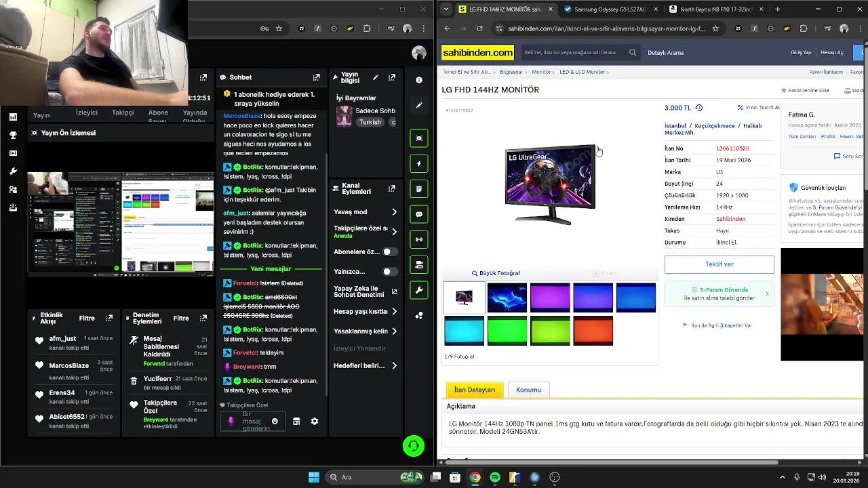Click the wrench settings icon in left sidebar

[x=13, y=171]
